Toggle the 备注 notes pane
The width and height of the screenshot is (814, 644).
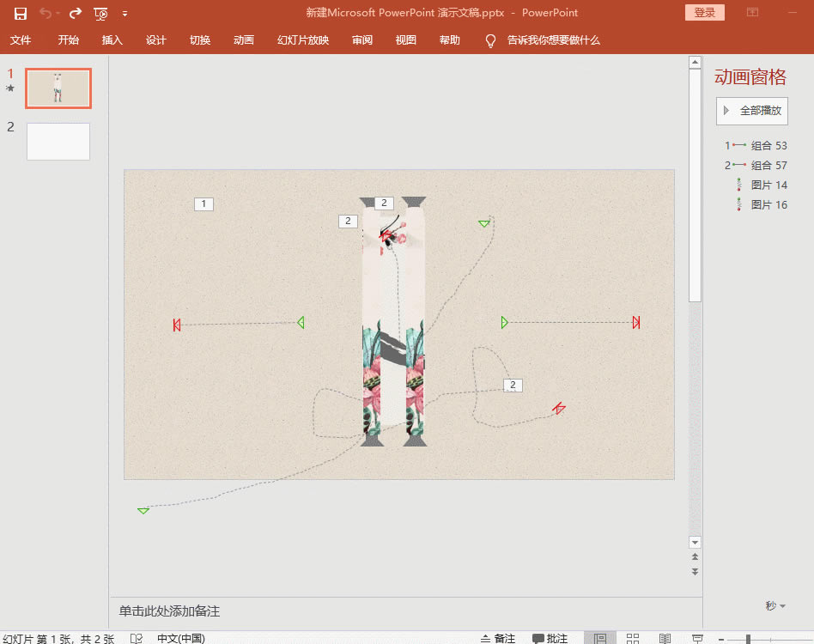pyautogui.click(x=497, y=638)
